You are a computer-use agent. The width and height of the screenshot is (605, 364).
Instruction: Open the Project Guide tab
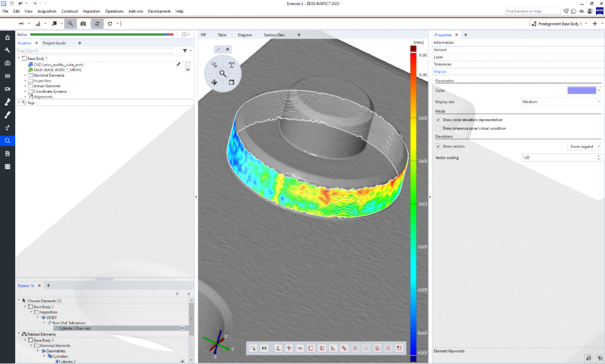tap(55, 43)
